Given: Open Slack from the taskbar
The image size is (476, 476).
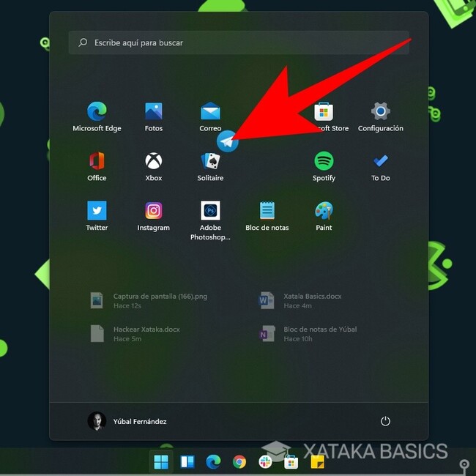Looking at the screenshot, I should (x=265, y=462).
